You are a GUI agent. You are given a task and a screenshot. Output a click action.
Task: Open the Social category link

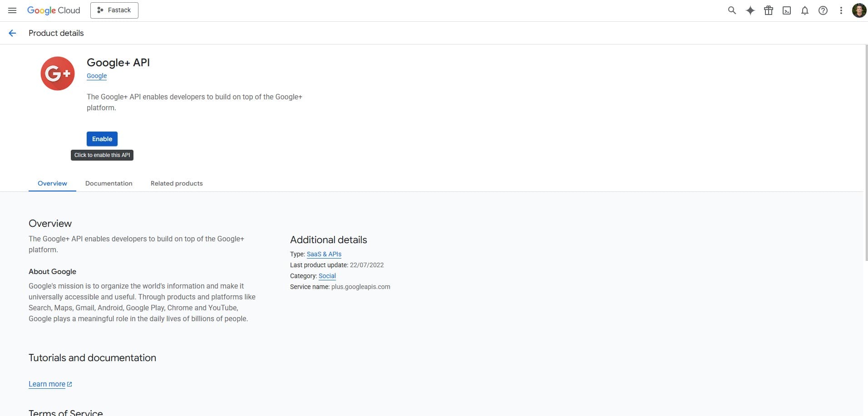[327, 276]
